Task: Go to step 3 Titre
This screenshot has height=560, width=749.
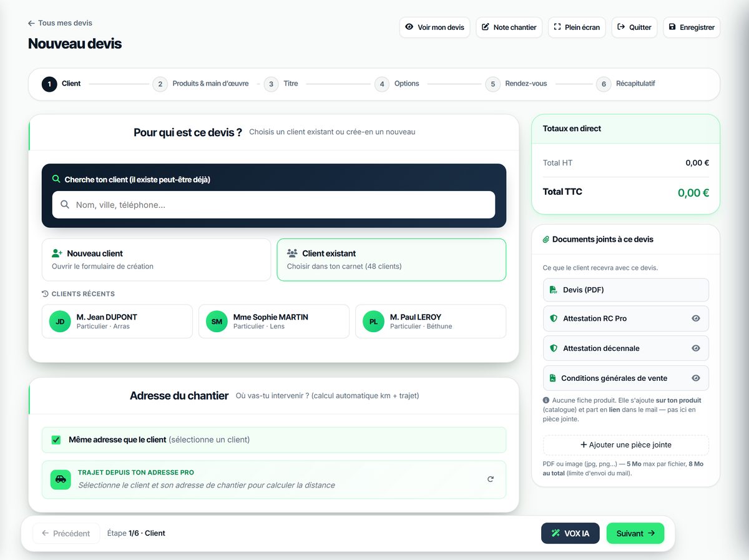Action: tap(281, 84)
